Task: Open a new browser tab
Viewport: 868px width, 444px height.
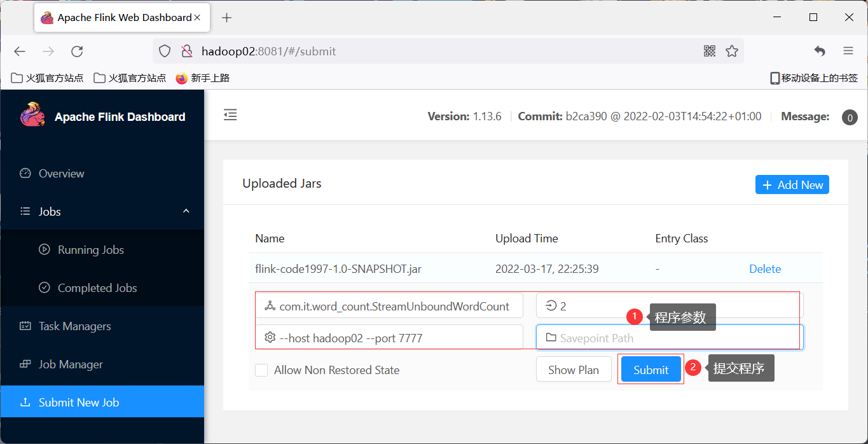Action: [227, 18]
